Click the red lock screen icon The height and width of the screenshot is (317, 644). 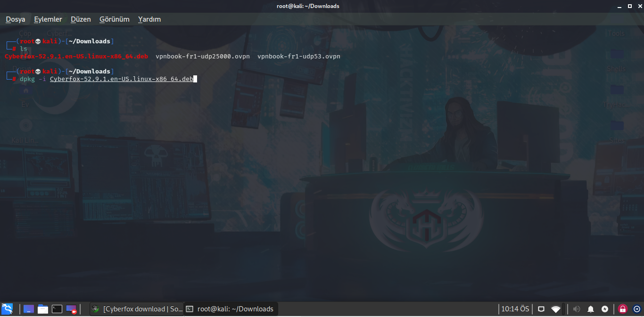pyautogui.click(x=623, y=309)
